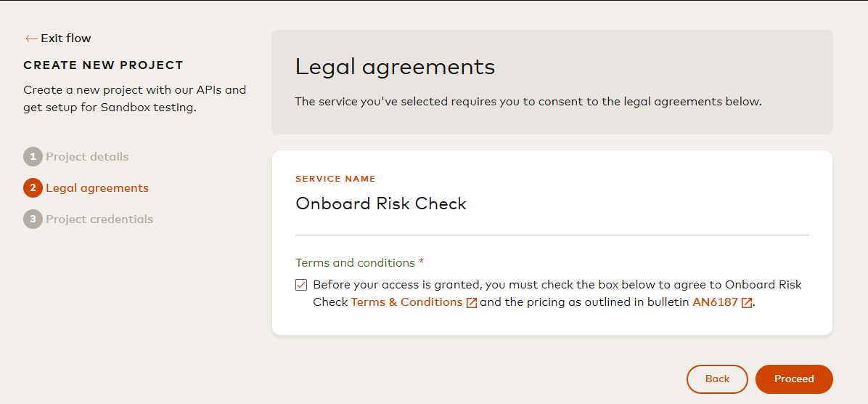
Task: Open the Terms & Conditions external link icon
Action: [x=472, y=302]
